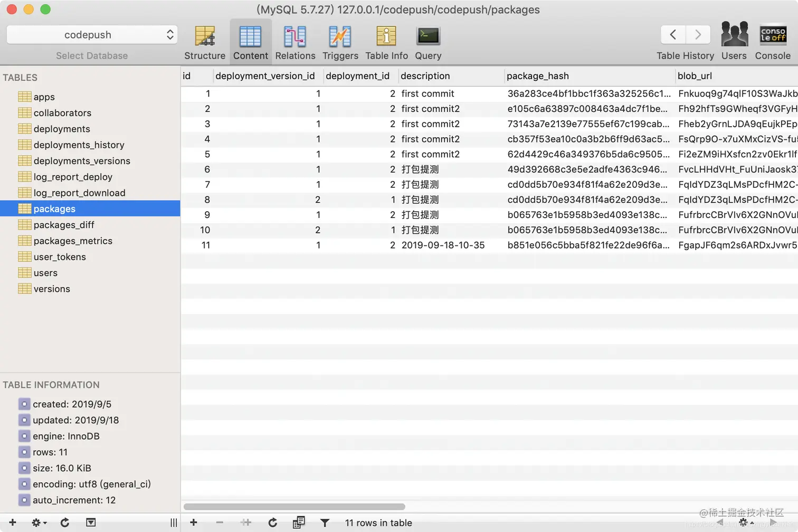Refresh the tables list in sidebar
Image resolution: width=798 pixels, height=532 pixels.
65,522
